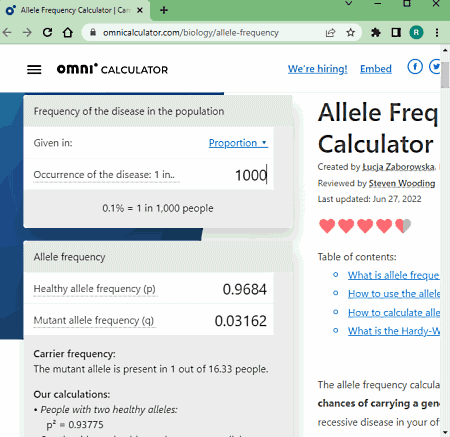Bookmark page with the star icon
450x437 pixels.
point(350,33)
